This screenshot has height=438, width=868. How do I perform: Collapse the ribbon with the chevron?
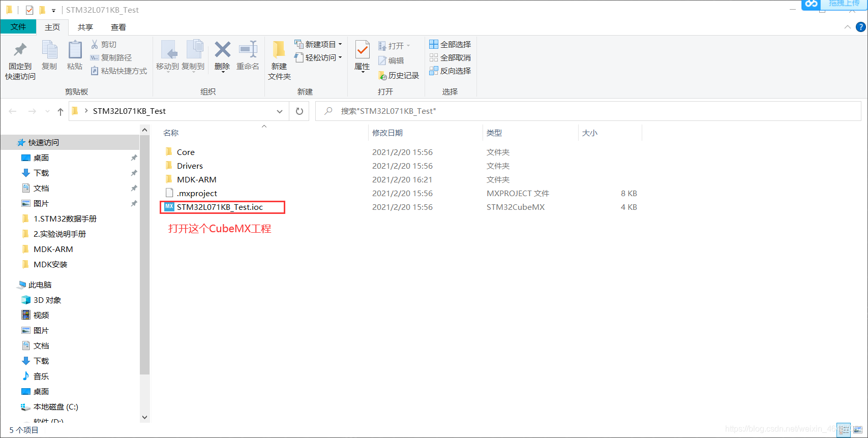(847, 27)
